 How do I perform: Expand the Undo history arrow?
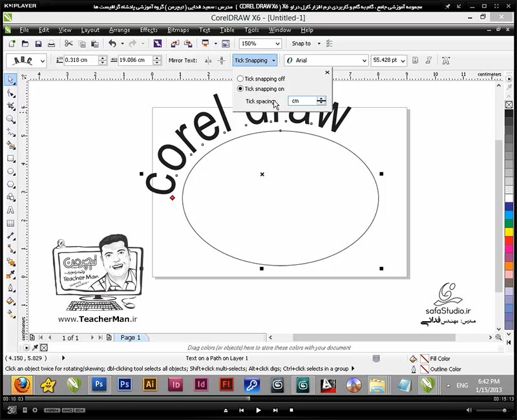(x=122, y=43)
